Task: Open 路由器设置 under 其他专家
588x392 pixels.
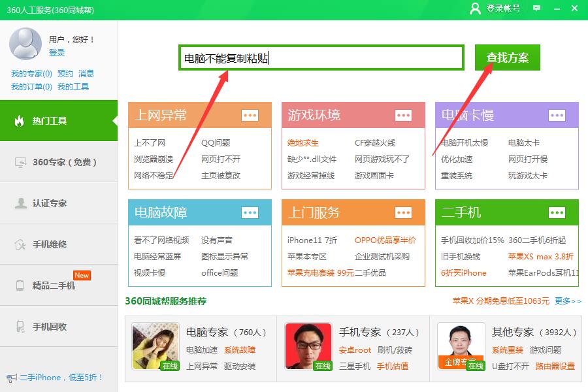Action: pyautogui.click(x=555, y=366)
